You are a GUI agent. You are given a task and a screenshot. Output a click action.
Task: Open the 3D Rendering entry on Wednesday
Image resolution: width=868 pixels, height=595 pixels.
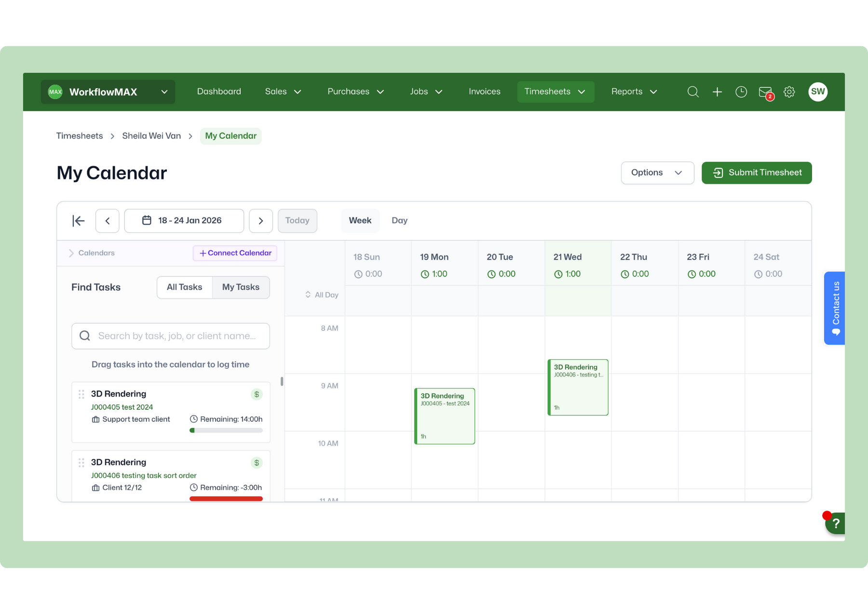pyautogui.click(x=578, y=387)
